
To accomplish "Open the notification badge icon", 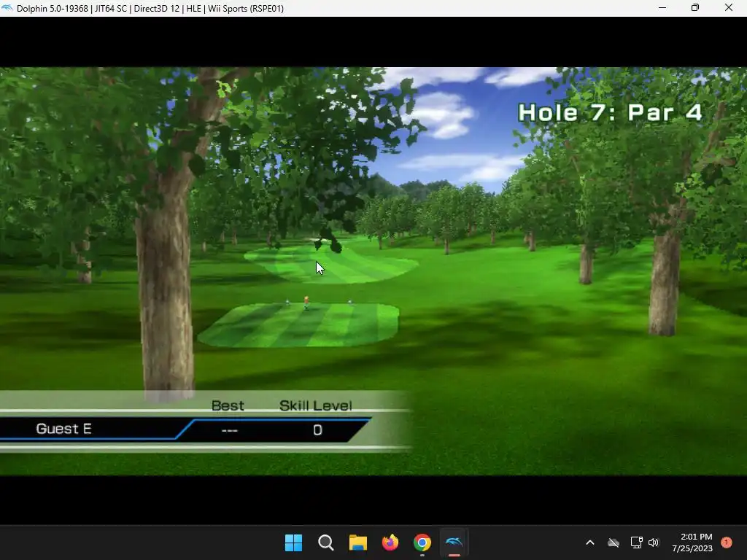I will pyautogui.click(x=727, y=542).
